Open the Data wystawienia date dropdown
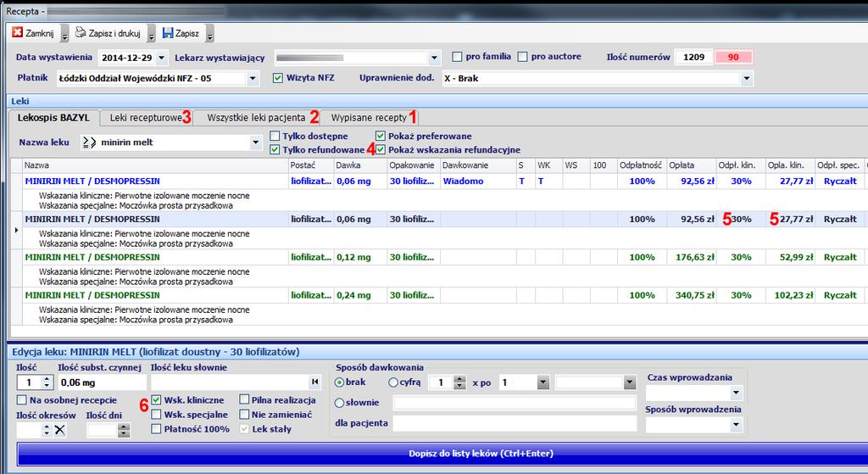This screenshot has height=474, width=868. 161,58
